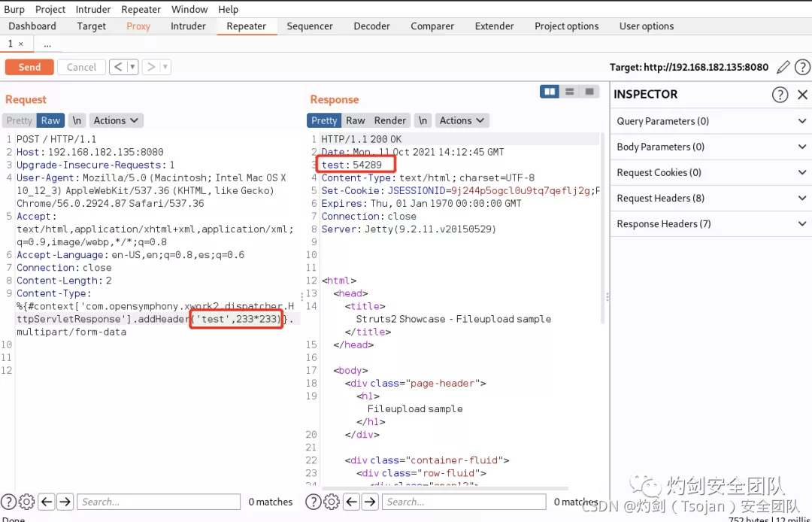Screen dimensions: 812x522
Task: Switch to the Intruder tool tab
Action: coord(188,26)
